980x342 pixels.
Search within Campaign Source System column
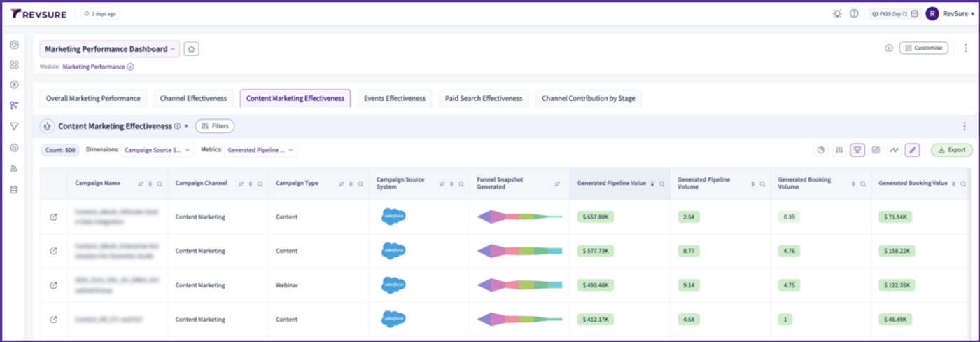(x=461, y=184)
